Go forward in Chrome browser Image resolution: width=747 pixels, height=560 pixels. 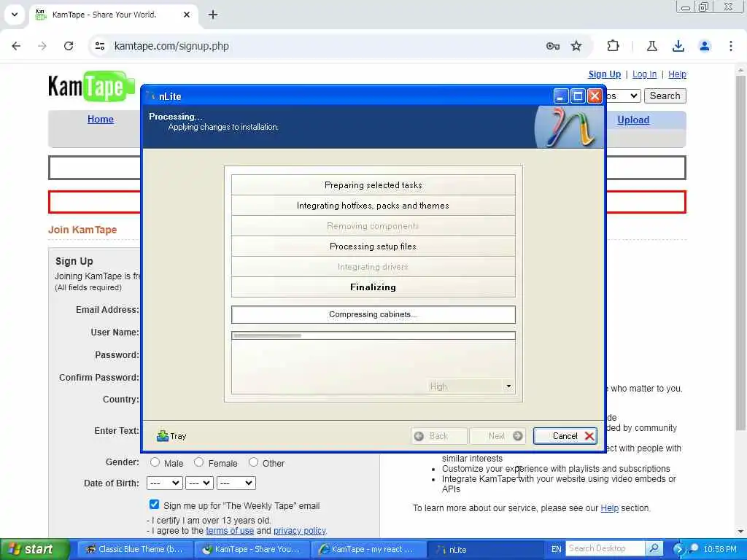42,46
